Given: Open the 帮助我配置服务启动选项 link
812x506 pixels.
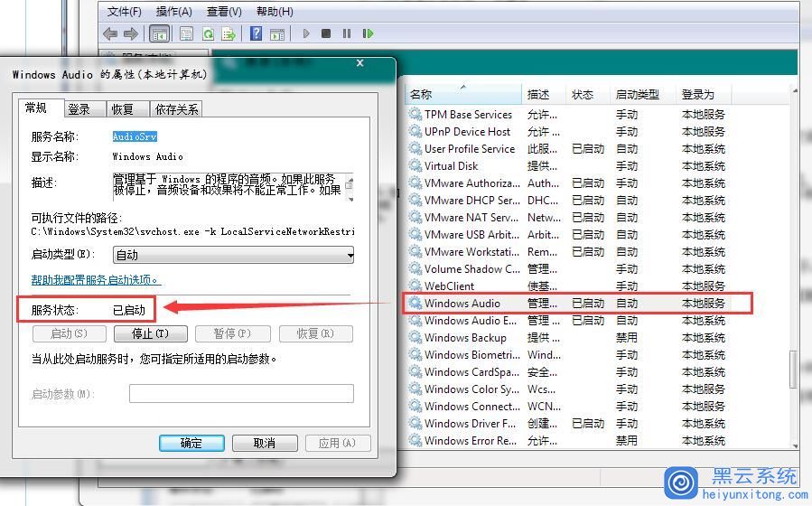Looking at the screenshot, I should [95, 280].
